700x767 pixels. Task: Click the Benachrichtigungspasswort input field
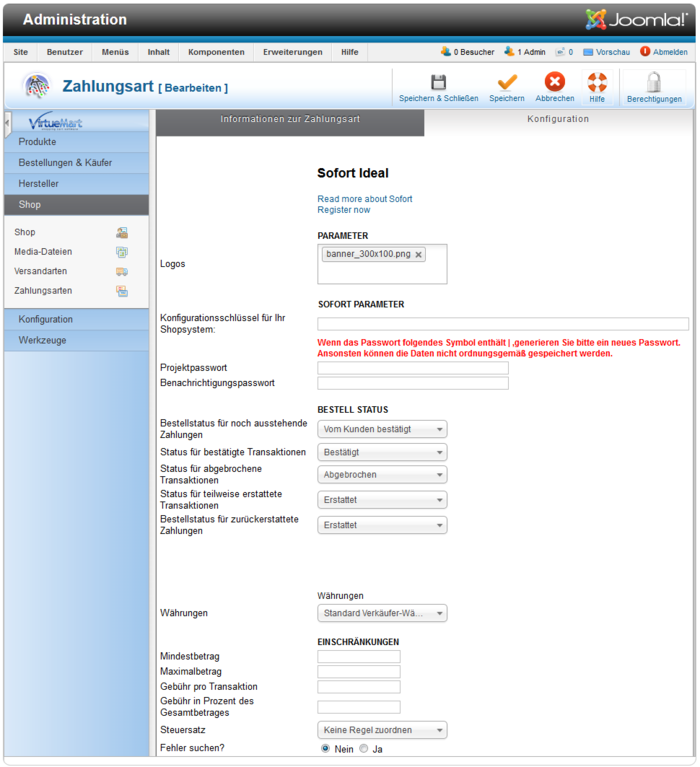click(x=413, y=383)
